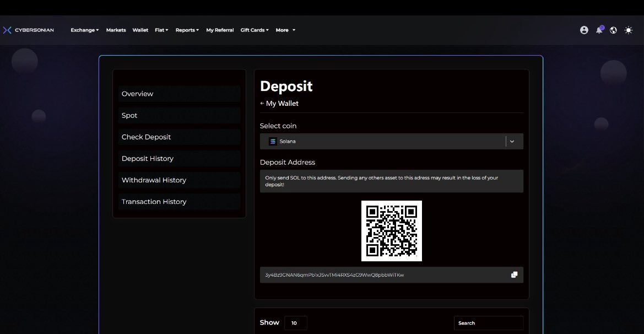Select Spot in the wallet sidebar
This screenshot has height=334, width=644.
click(179, 115)
